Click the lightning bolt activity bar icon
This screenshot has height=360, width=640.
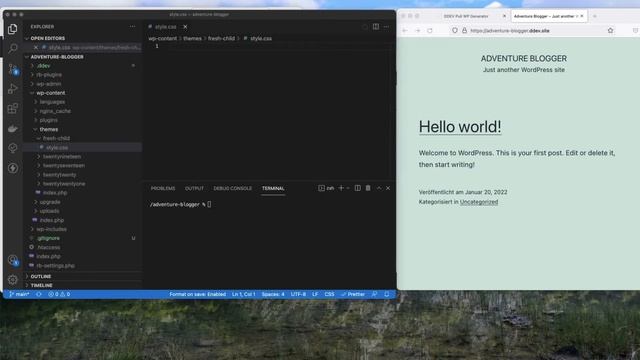[x=13, y=168]
